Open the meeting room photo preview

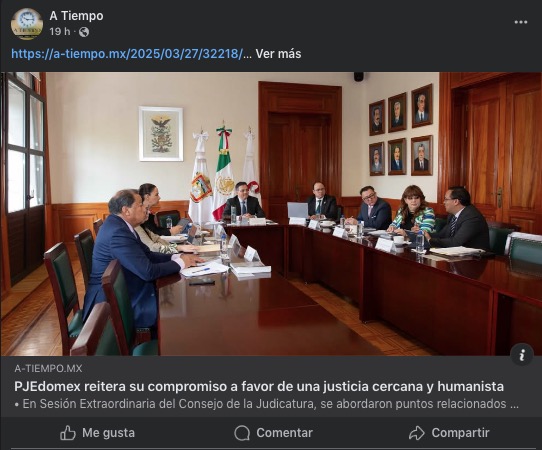click(271, 214)
